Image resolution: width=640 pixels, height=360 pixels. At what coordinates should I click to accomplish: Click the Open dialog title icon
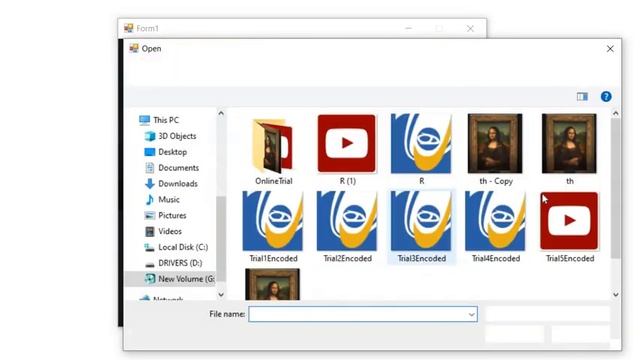tap(134, 49)
